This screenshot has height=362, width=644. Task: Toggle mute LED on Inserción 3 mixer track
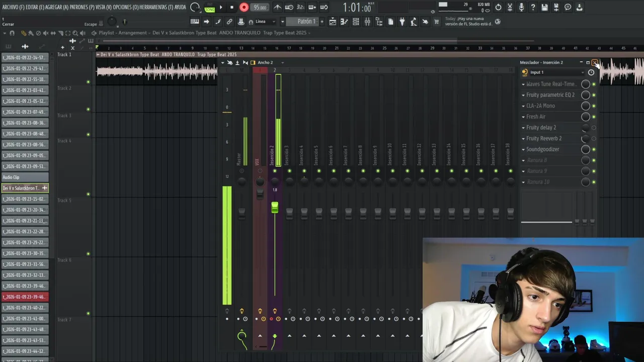tap(289, 171)
